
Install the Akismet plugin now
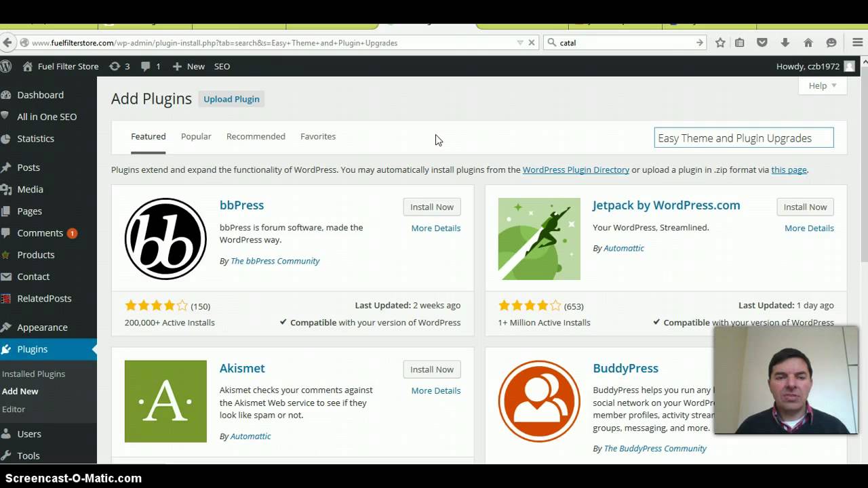click(x=432, y=369)
